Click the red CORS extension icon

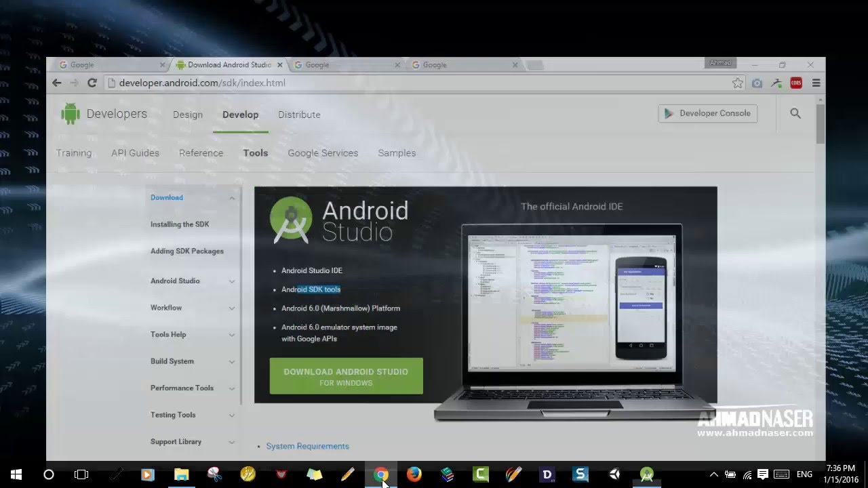pyautogui.click(x=796, y=83)
